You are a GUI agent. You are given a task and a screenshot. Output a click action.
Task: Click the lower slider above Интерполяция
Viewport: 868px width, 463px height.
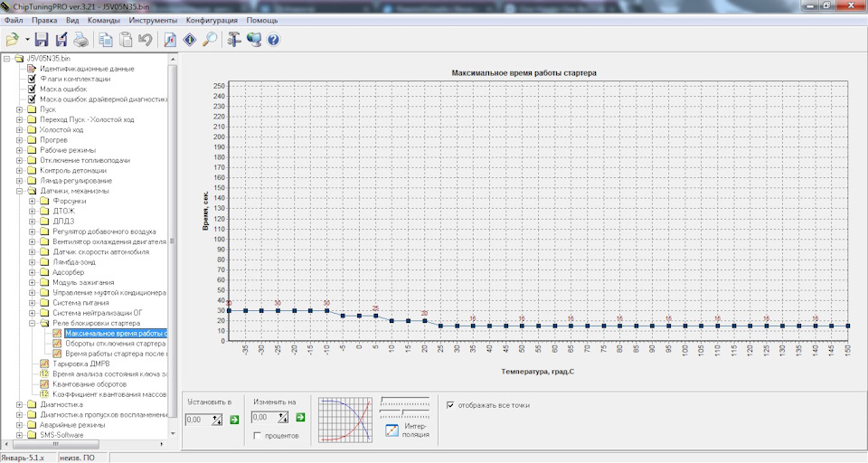pyautogui.click(x=405, y=412)
